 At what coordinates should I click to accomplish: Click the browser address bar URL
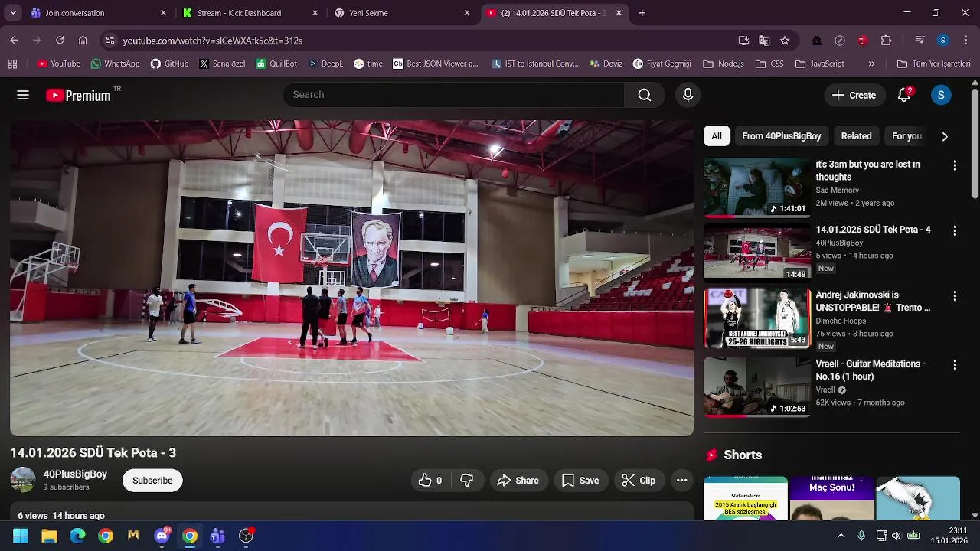point(213,41)
